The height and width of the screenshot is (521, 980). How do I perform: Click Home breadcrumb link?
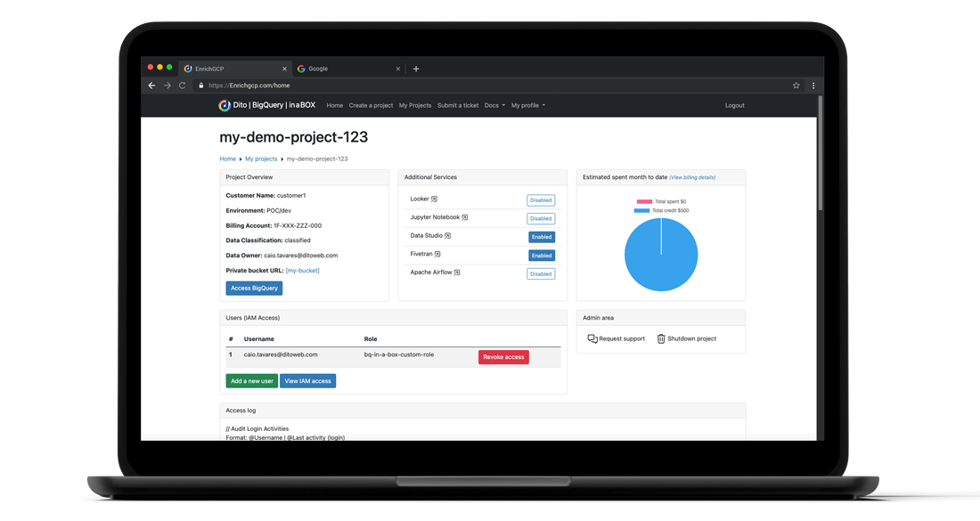(227, 159)
